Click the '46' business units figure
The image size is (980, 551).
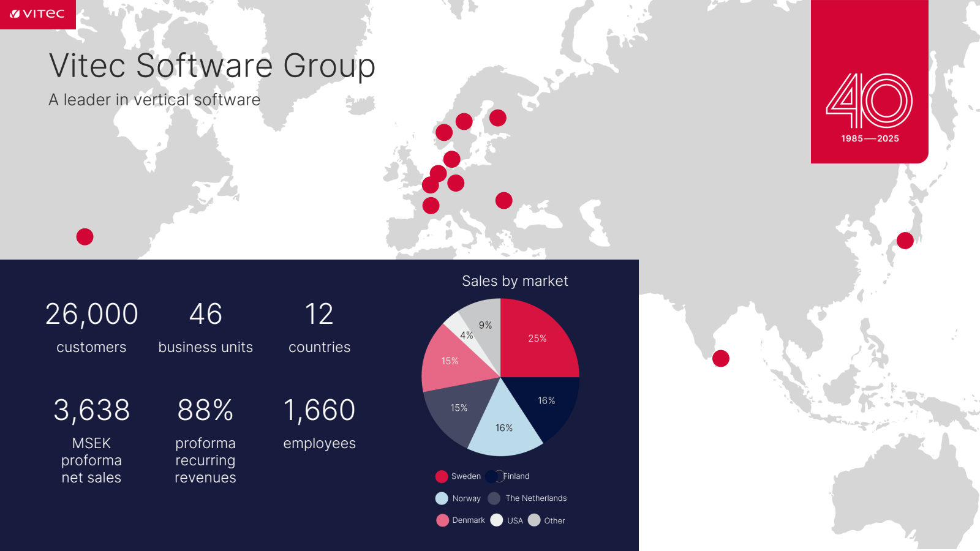[x=206, y=314]
